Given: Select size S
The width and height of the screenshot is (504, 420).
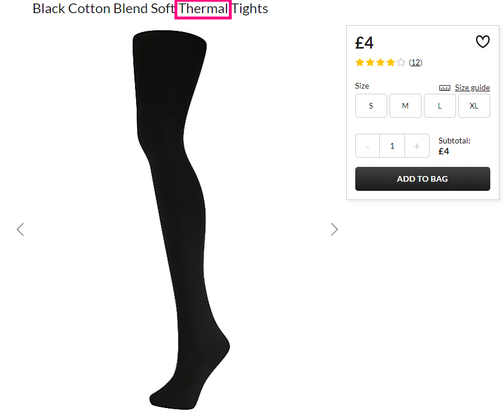Looking at the screenshot, I should click(x=371, y=106).
